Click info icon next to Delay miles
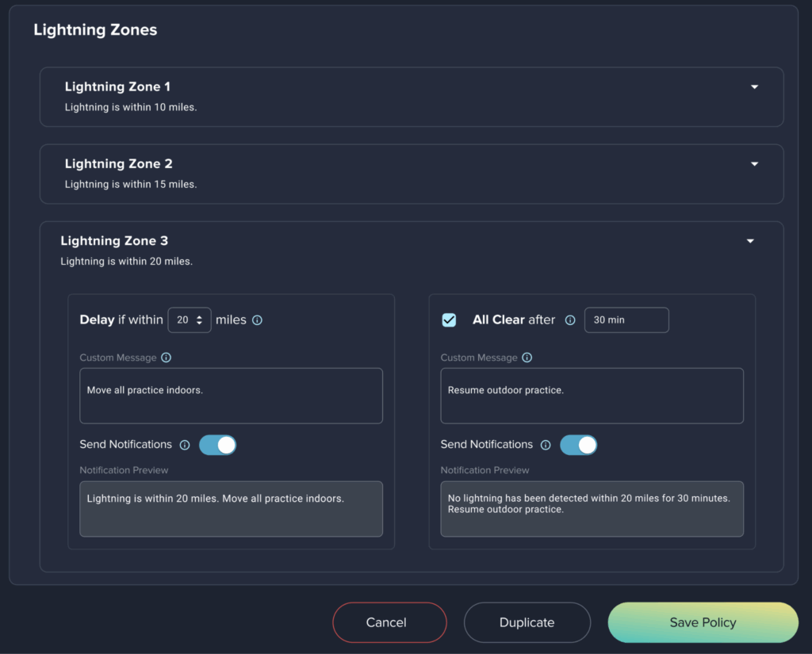 (x=257, y=320)
